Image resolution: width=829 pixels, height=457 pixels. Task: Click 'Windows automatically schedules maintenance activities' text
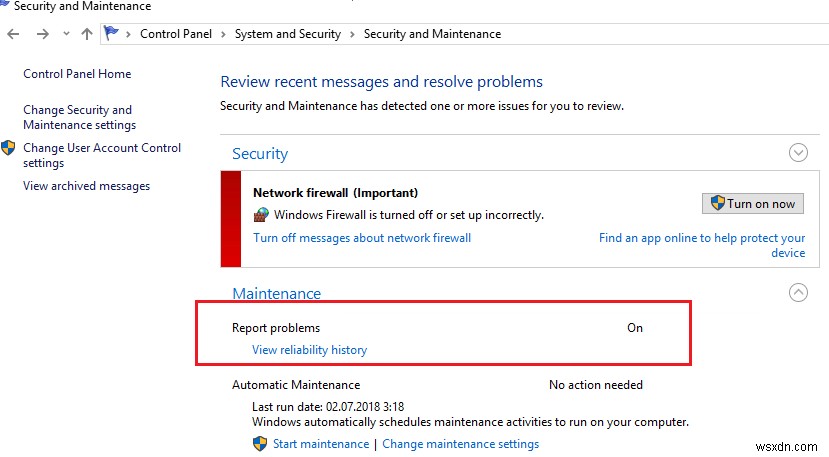pyautogui.click(x=470, y=422)
